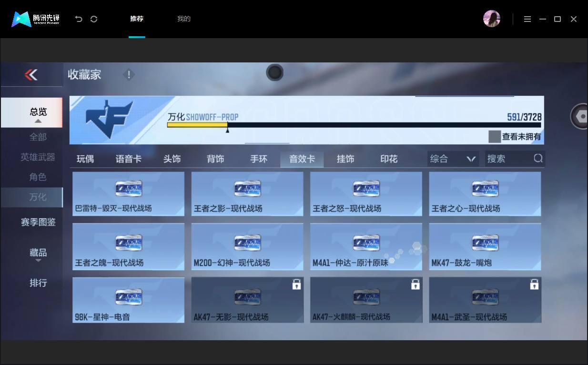Click the Tencent Pioneer logo
This screenshot has height=365, width=588.
pyautogui.click(x=35, y=19)
